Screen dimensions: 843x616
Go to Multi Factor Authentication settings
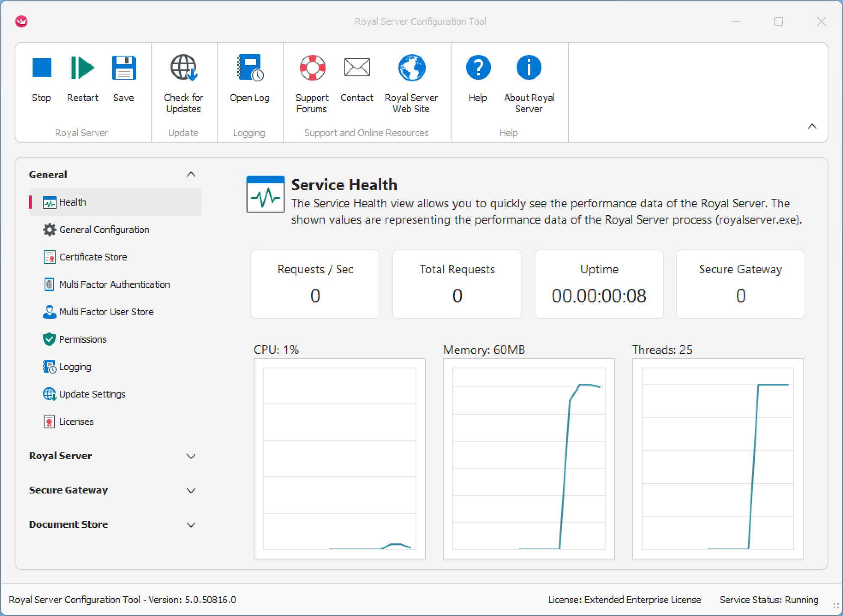tap(114, 284)
